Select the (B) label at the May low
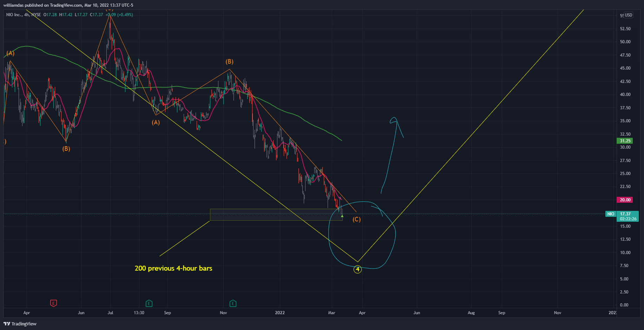644x330 pixels. coord(66,149)
